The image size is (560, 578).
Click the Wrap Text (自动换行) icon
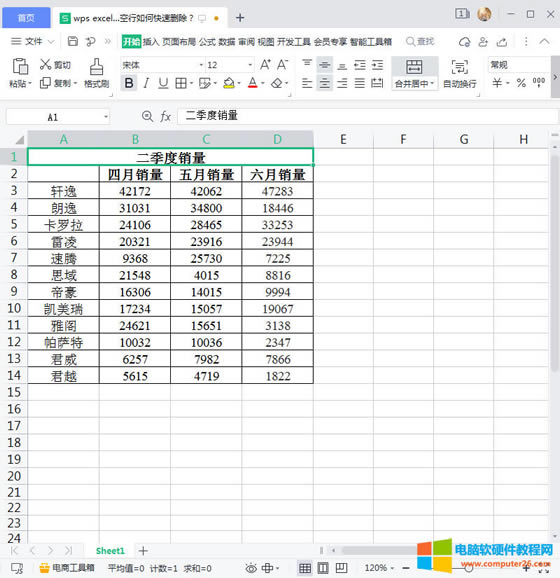pos(459,67)
